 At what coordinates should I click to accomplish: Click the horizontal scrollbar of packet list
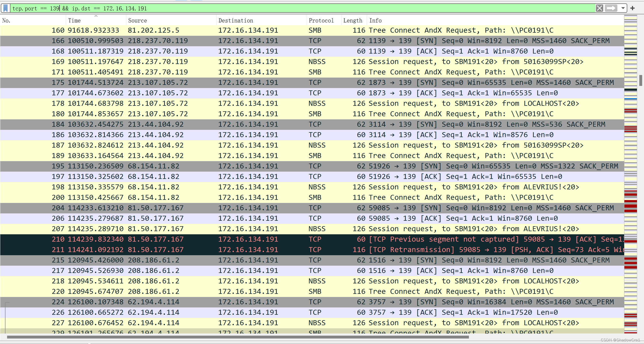coord(238,337)
